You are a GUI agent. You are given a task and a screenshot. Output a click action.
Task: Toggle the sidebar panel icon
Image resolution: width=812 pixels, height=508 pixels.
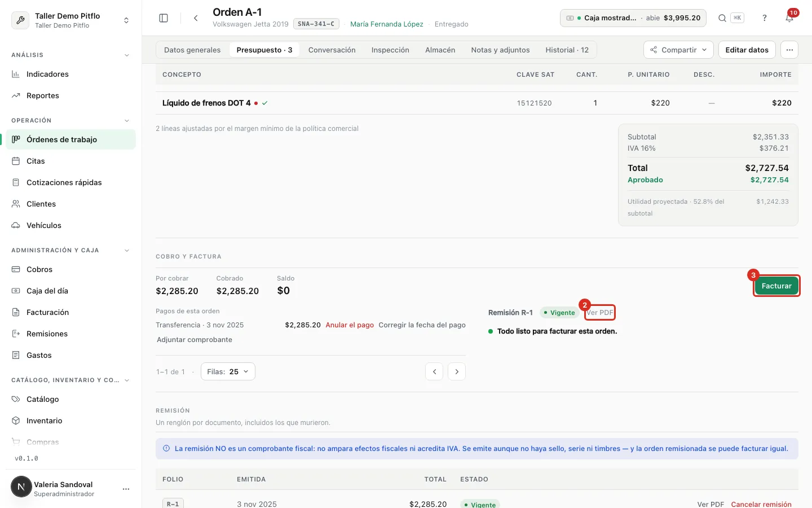point(164,18)
